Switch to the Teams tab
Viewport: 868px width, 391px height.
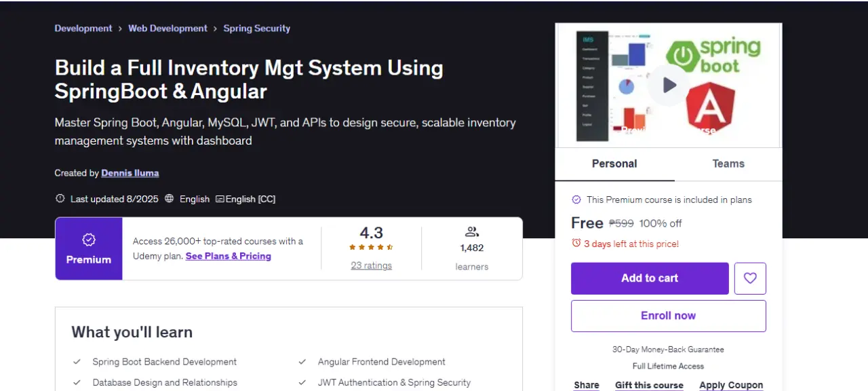[728, 164]
